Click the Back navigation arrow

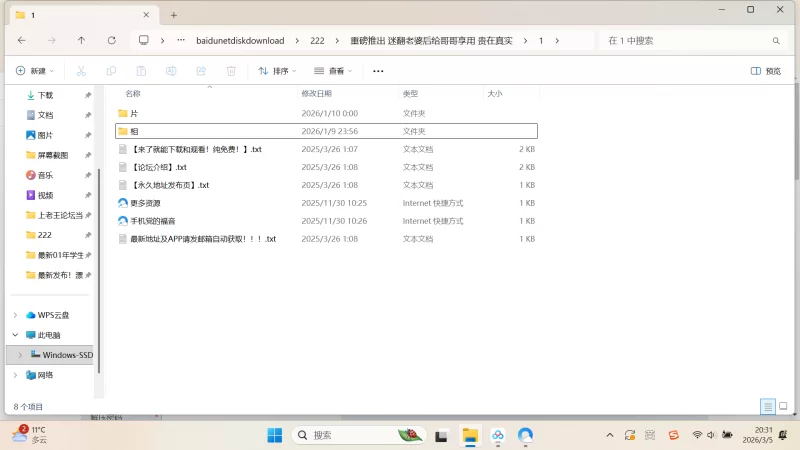tap(21, 41)
